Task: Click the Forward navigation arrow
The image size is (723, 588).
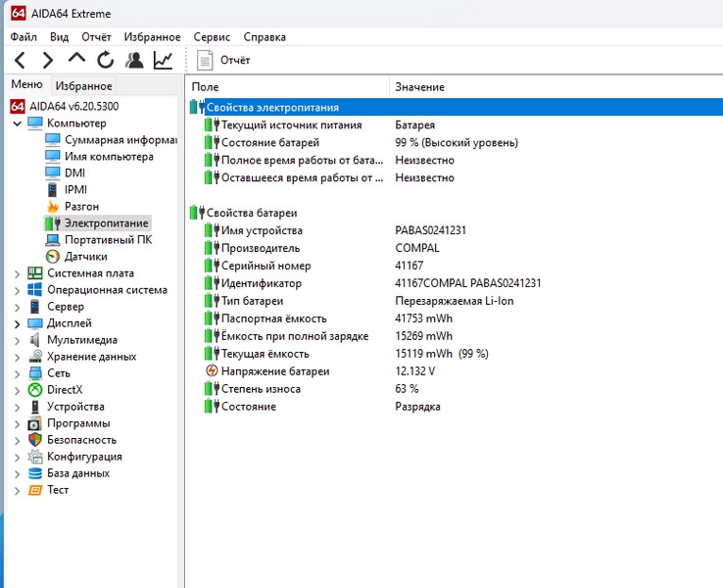Action: (x=47, y=61)
